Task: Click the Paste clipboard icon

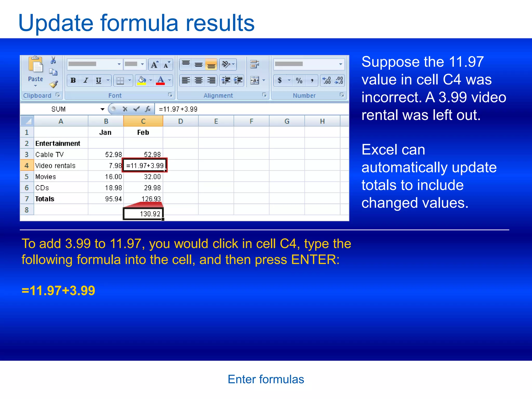Action: (35, 64)
